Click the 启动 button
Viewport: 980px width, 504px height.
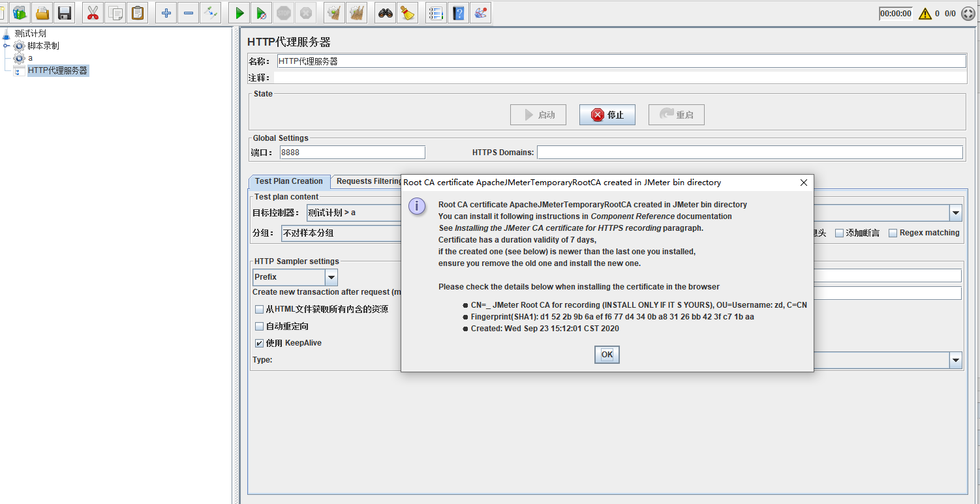538,115
